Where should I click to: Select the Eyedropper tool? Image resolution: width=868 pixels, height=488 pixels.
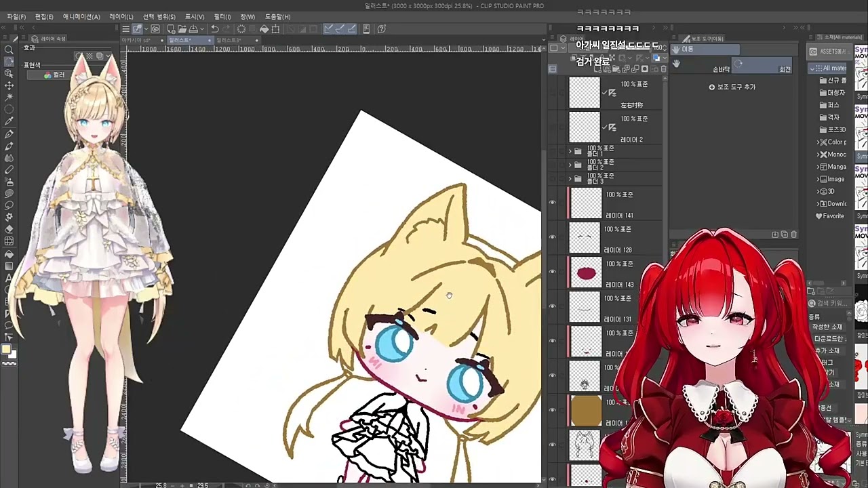(9, 121)
